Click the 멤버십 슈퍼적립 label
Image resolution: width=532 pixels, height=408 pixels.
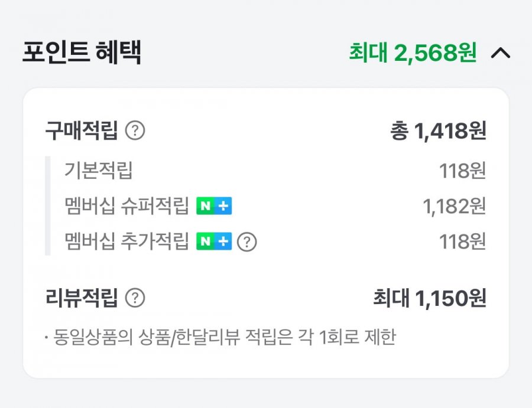tap(126, 206)
